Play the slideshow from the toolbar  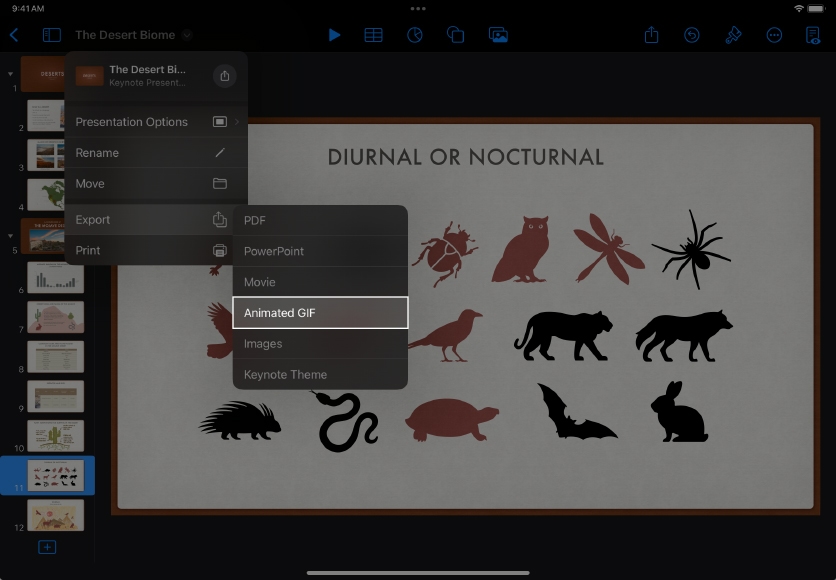(334, 35)
